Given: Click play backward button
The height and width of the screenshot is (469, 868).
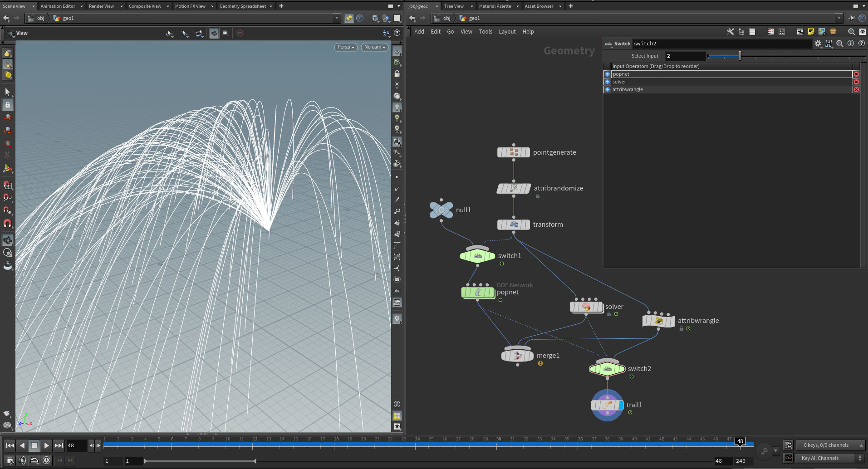Looking at the screenshot, I should [22, 446].
